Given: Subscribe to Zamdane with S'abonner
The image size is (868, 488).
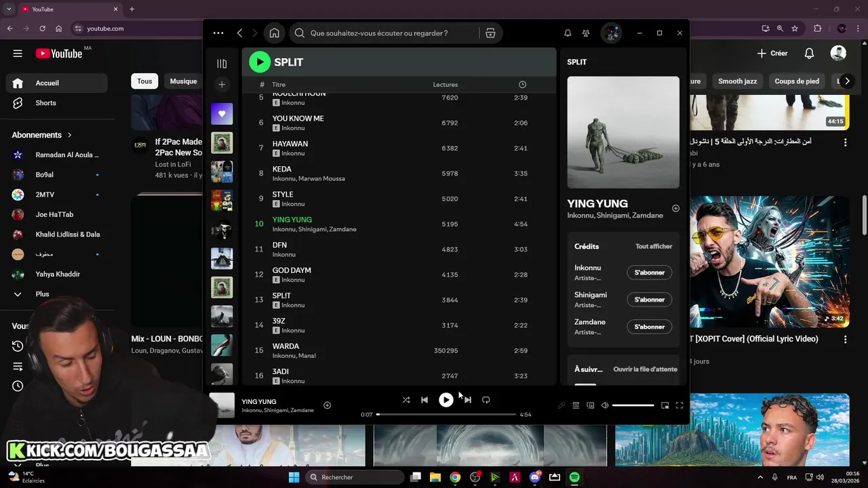Looking at the screenshot, I should coord(650,327).
